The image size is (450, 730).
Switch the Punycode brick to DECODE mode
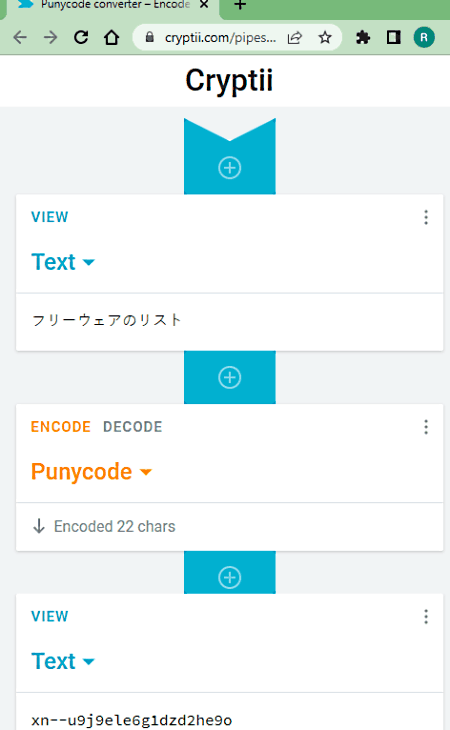click(x=133, y=427)
